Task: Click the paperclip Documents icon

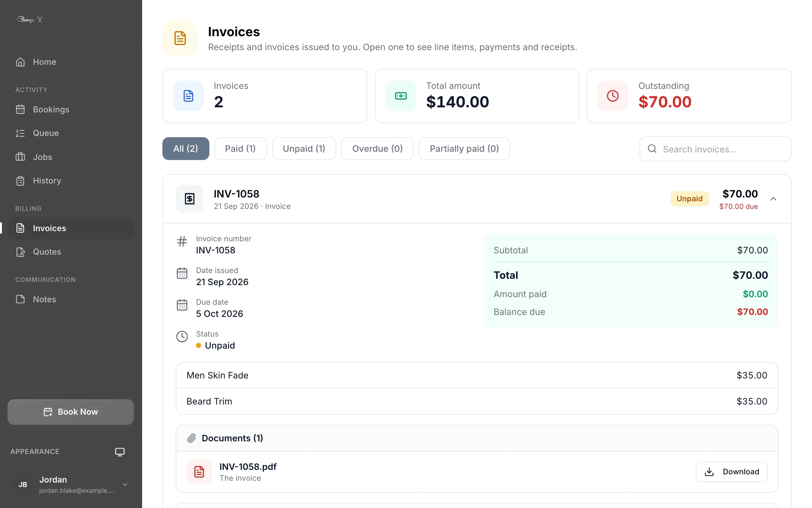Action: pyautogui.click(x=192, y=438)
